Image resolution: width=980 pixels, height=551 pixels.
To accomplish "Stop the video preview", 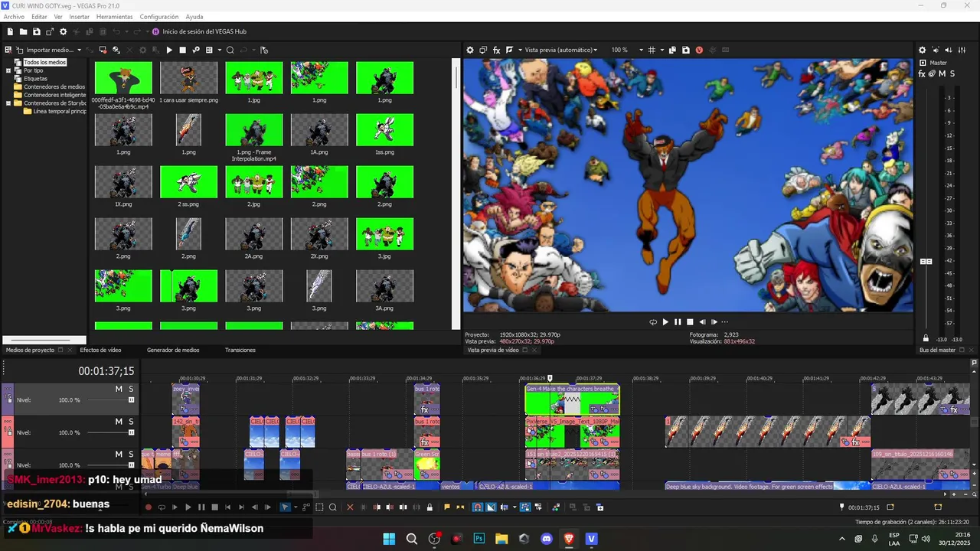I will click(x=690, y=322).
